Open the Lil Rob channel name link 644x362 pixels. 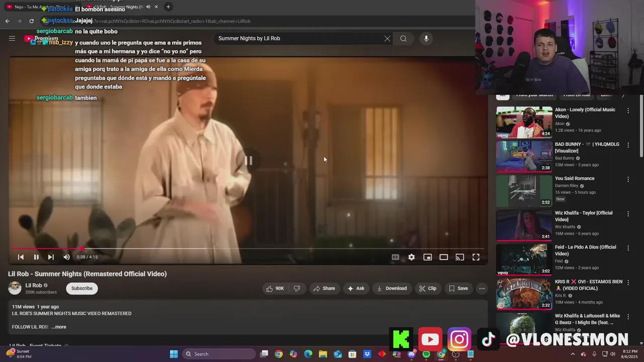[x=34, y=285]
